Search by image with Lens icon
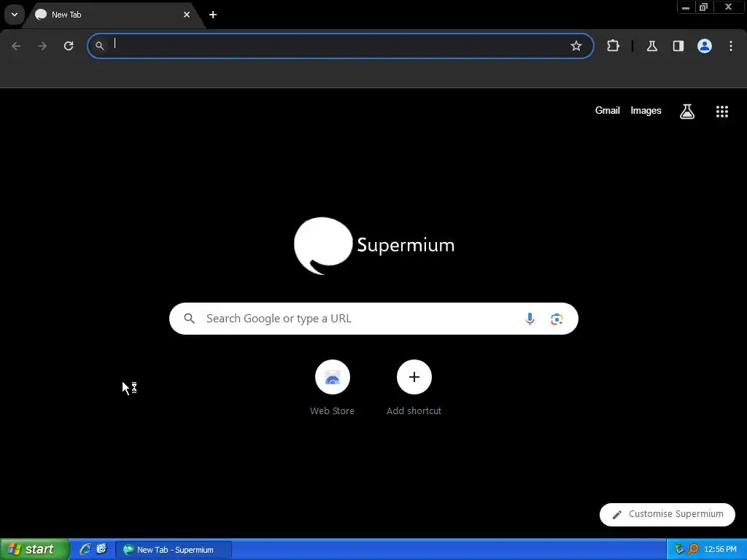747x560 pixels. 557,319
